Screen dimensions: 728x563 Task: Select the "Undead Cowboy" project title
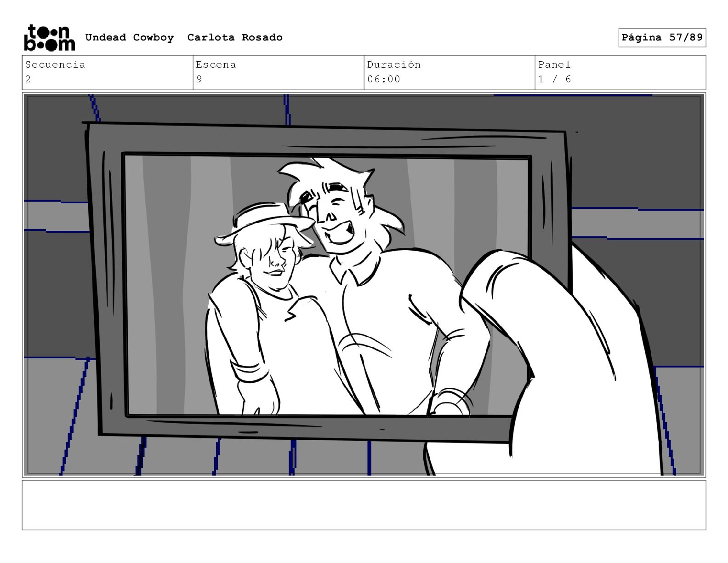click(x=130, y=37)
